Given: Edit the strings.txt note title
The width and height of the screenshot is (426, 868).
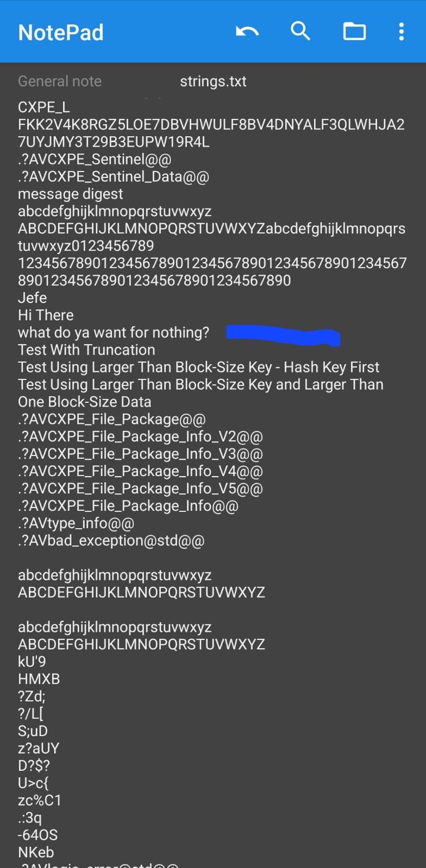Looking at the screenshot, I should coord(213,81).
